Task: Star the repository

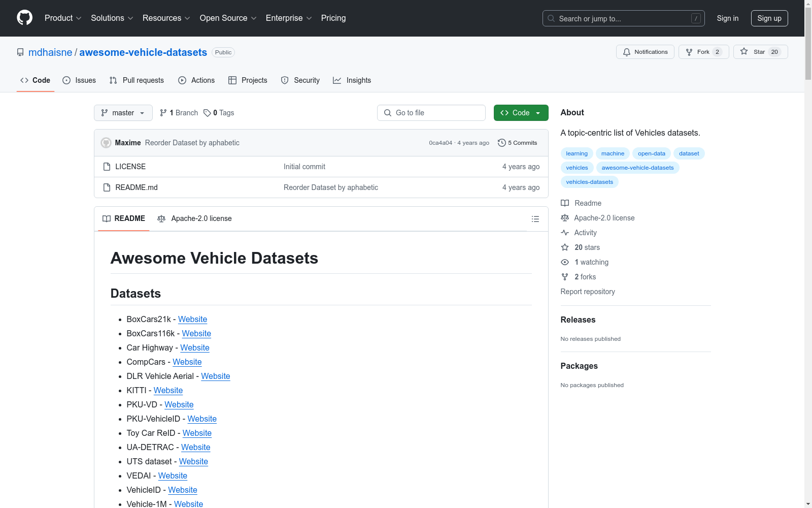Action: 760,52
